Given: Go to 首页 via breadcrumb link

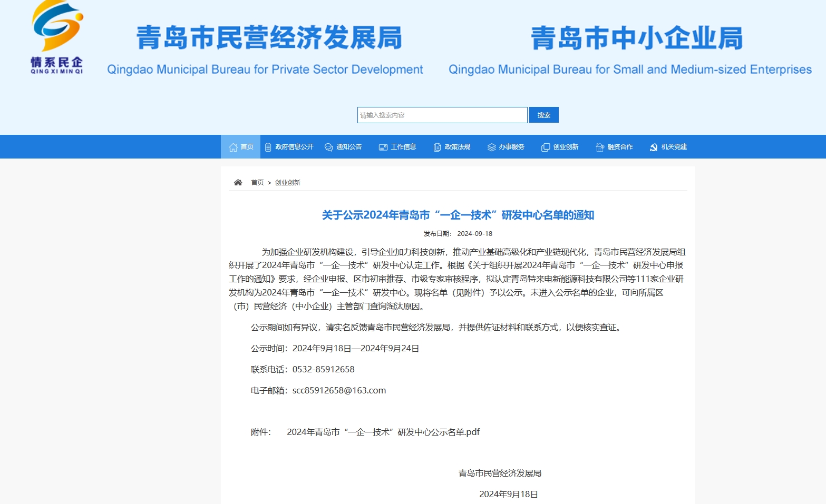Looking at the screenshot, I should (257, 183).
